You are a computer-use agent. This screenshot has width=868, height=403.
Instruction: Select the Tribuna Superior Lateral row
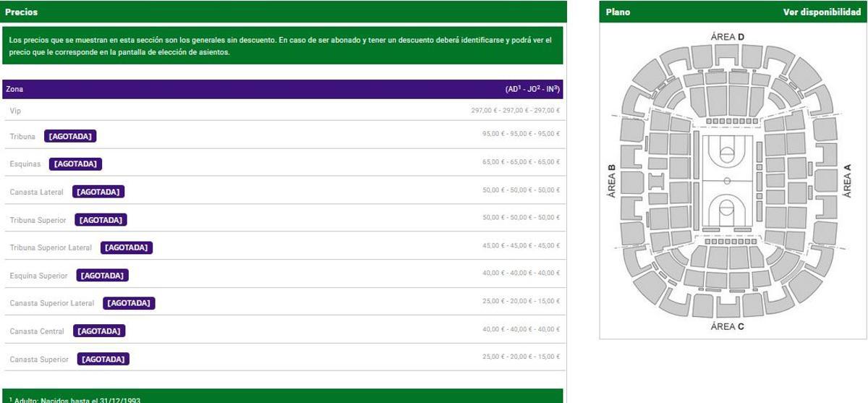coord(283,247)
